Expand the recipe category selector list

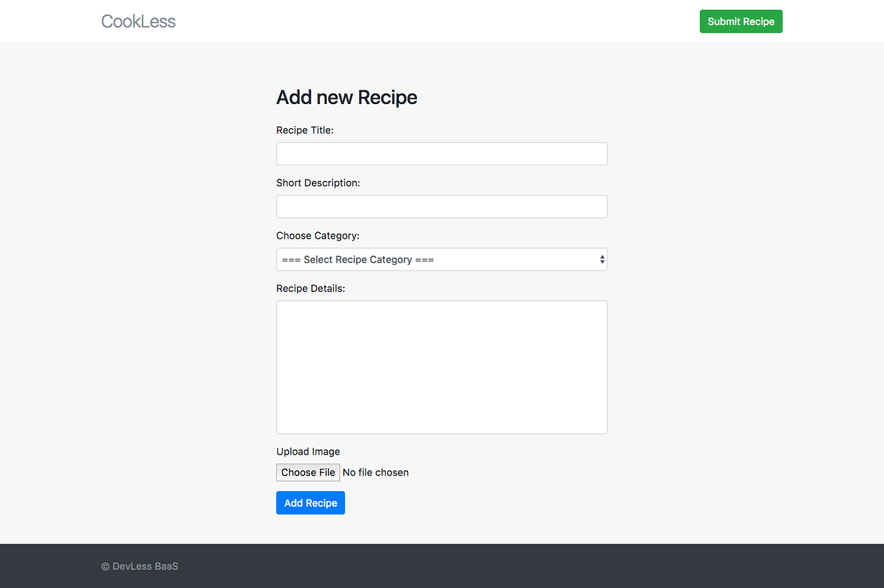pos(441,259)
